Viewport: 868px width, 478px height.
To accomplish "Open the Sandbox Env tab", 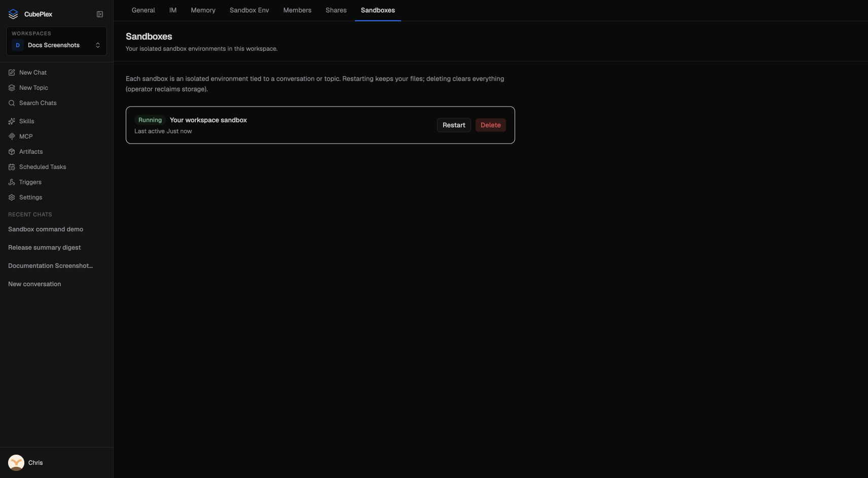I will pos(249,10).
